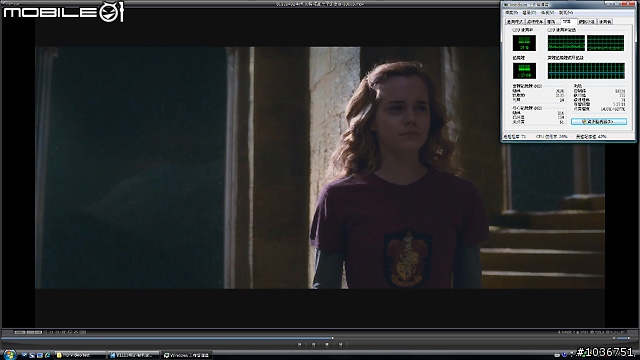Viewport: 640px width, 360px height.
Task: Switch to Task Manager's Processes tab
Action: pyautogui.click(x=535, y=22)
